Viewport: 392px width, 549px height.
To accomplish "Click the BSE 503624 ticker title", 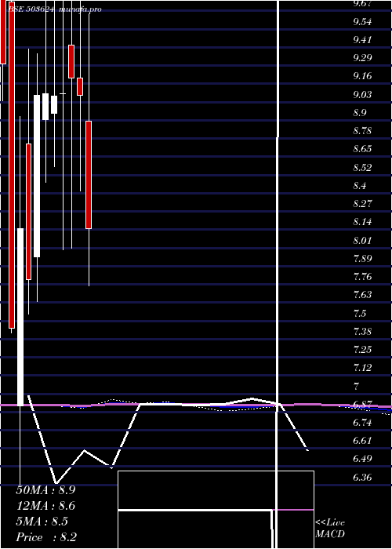I will click(x=31, y=9).
